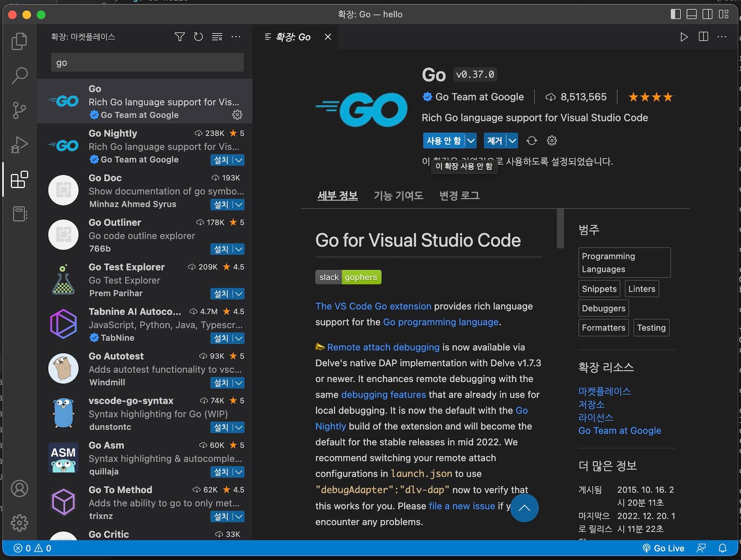This screenshot has width=741, height=560.
Task: Toggle the bottom panel layout button
Action: 691,14
